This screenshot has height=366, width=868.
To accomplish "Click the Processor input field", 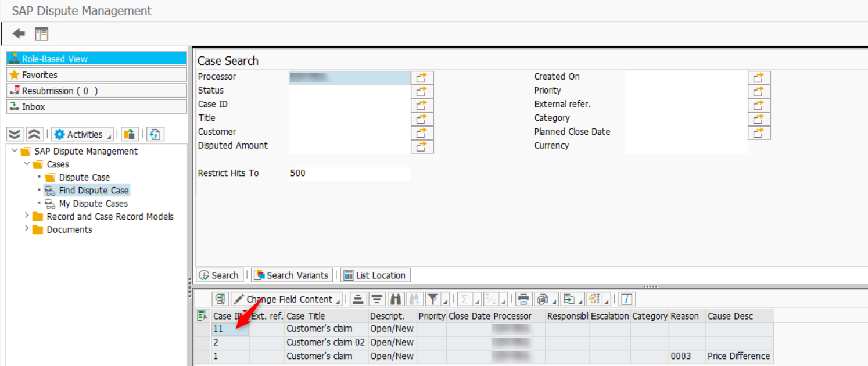I will coord(350,77).
